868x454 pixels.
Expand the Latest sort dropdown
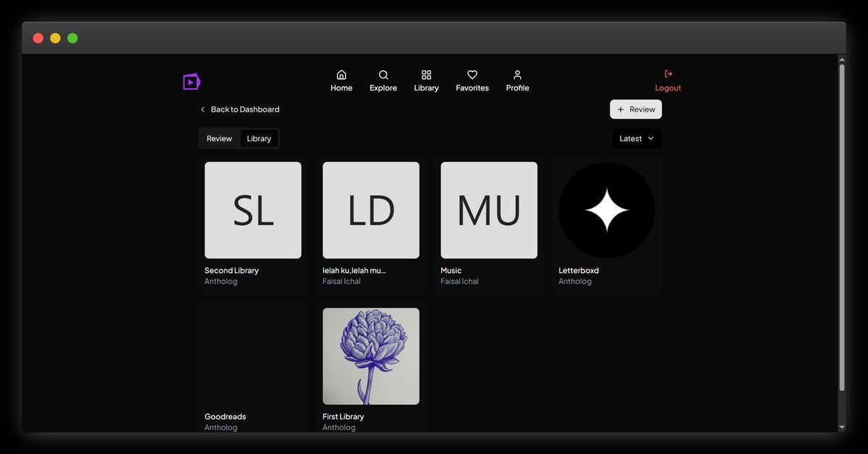(x=637, y=138)
